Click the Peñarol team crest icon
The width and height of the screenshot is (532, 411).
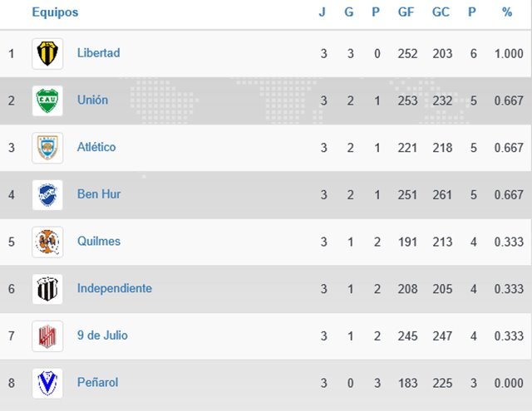click(x=47, y=383)
